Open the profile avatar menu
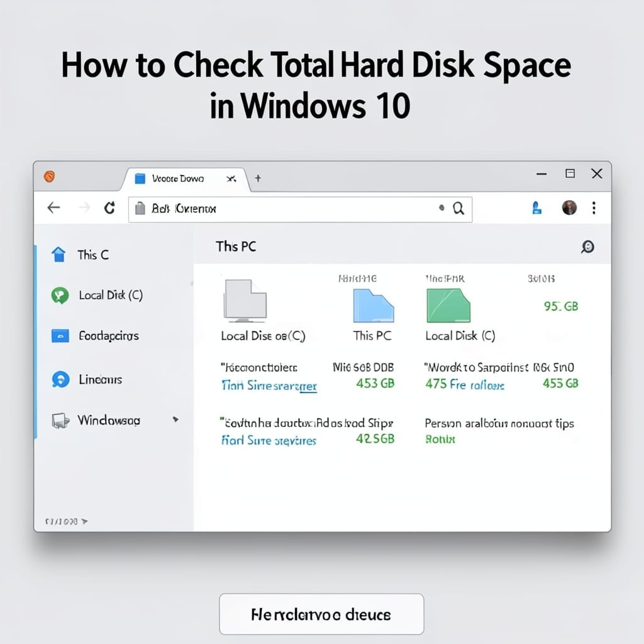Screen dimensions: 644x644 point(569,208)
